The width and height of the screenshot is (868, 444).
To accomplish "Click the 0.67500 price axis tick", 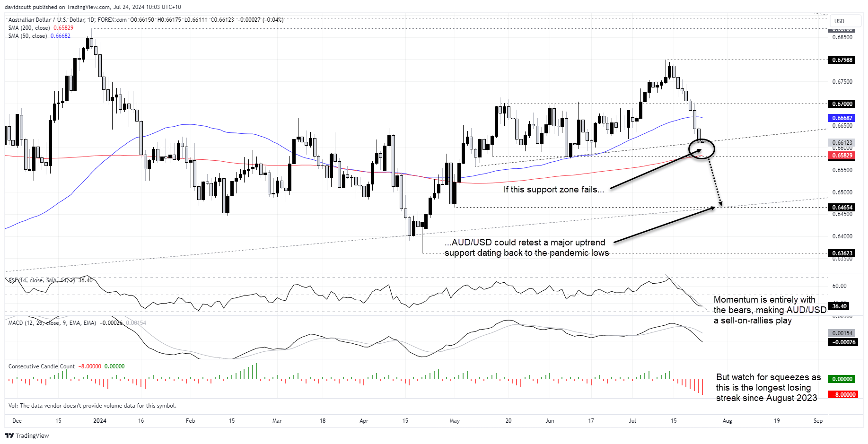I will pos(842,82).
